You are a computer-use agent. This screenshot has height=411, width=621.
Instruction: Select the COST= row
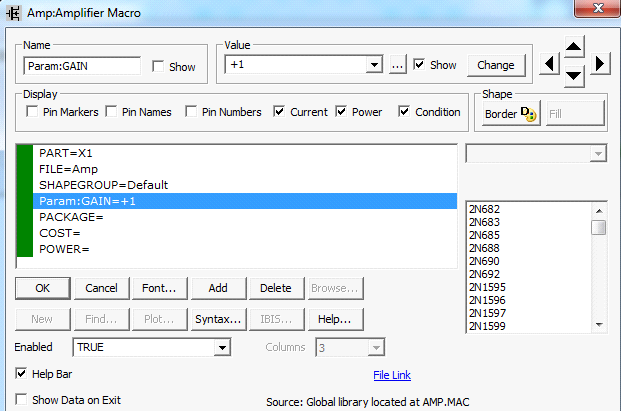tap(245, 233)
